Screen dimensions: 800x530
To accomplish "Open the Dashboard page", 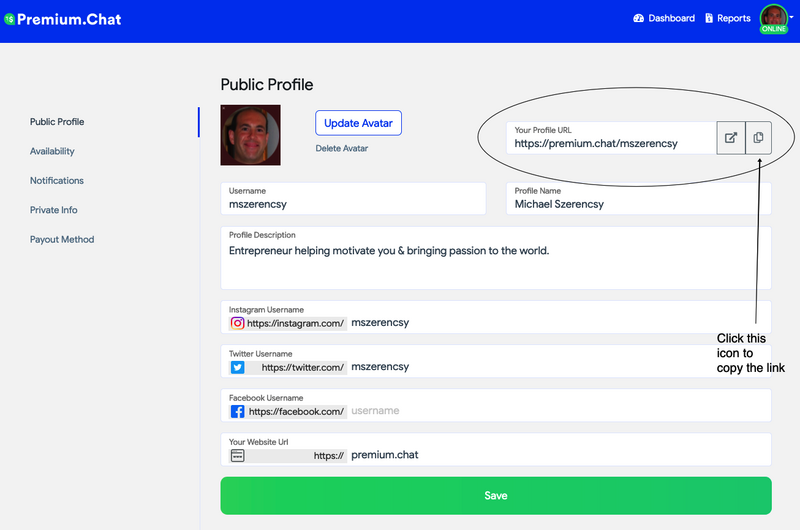I will point(664,18).
